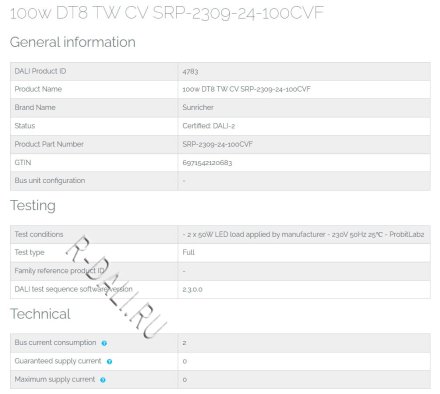Click the Brand Name label
Image resolution: width=440 pixels, height=394 pixels.
pyautogui.click(x=35, y=107)
